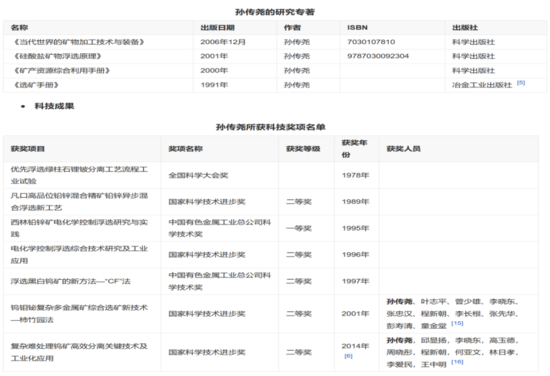Click the 名称 column header
The height and width of the screenshot is (376, 550).
pyautogui.click(x=19, y=27)
